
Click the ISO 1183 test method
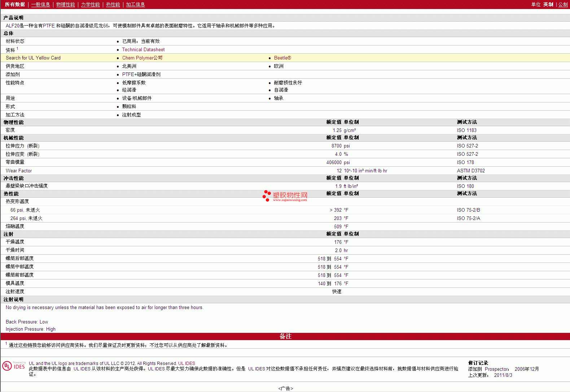tap(466, 130)
